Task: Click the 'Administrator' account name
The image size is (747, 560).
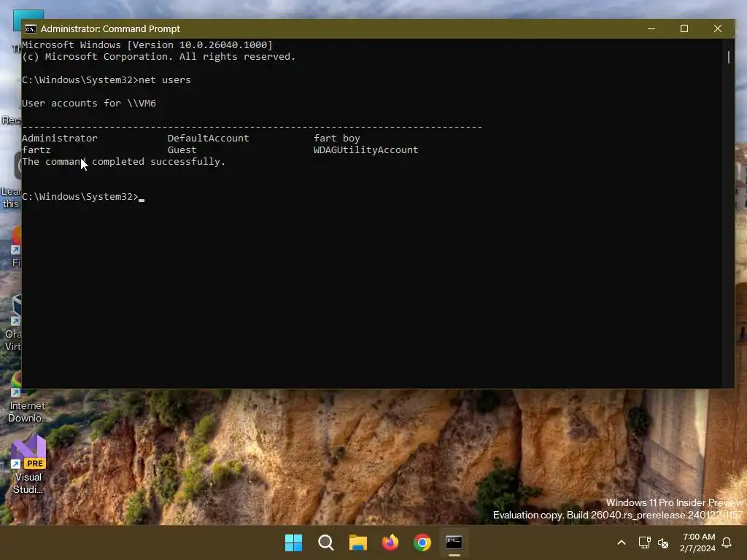Action: click(60, 138)
